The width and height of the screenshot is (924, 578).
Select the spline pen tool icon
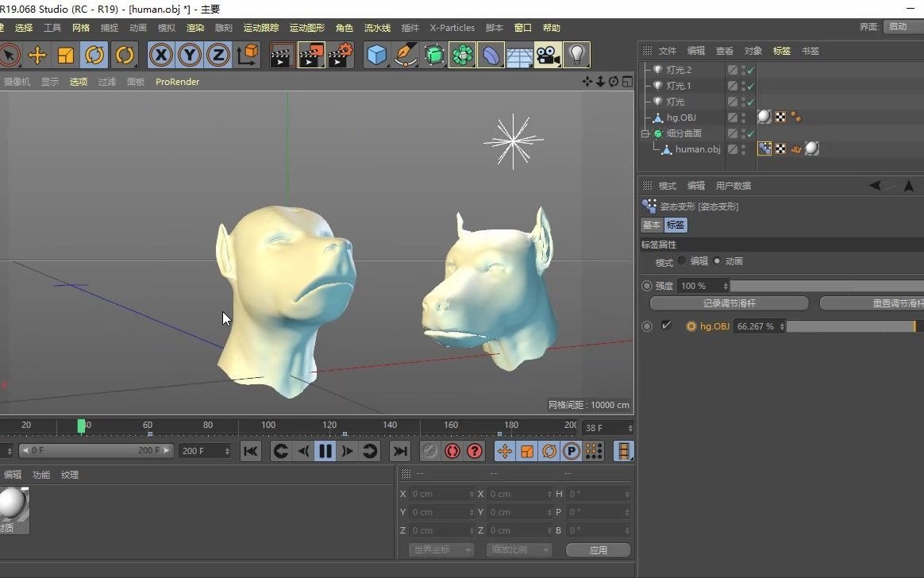pos(406,55)
